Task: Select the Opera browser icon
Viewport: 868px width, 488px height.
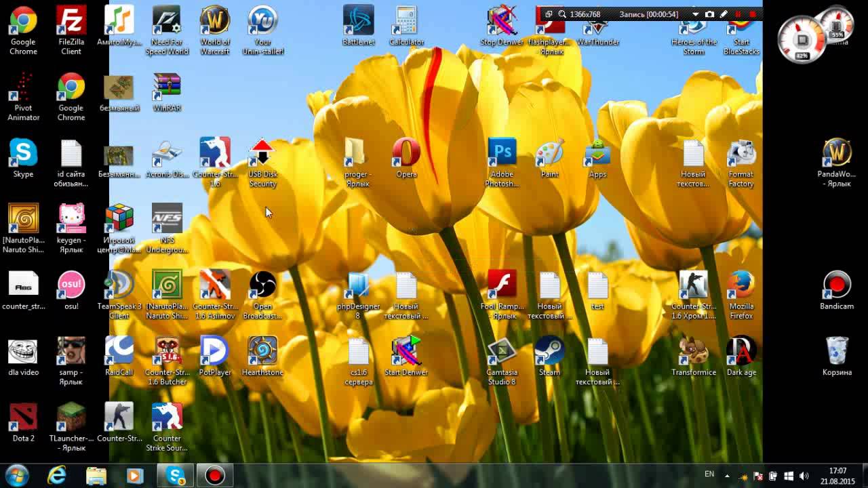Action: coord(406,158)
